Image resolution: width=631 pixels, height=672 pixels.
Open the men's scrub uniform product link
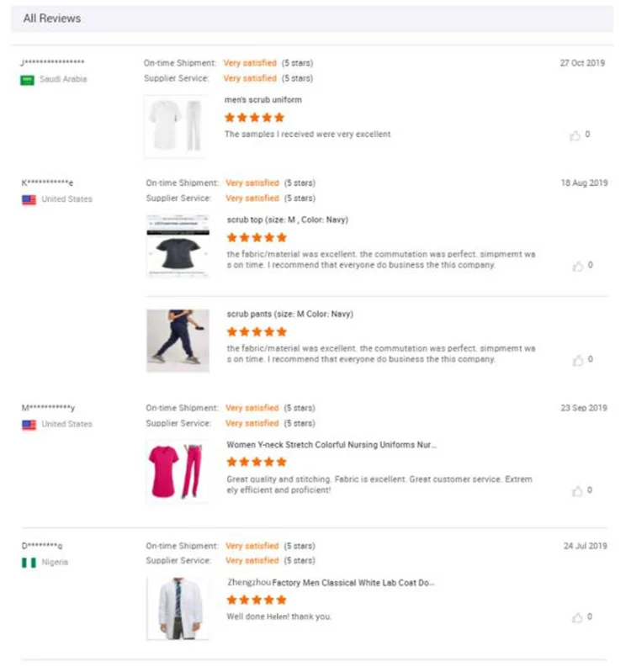(262, 100)
